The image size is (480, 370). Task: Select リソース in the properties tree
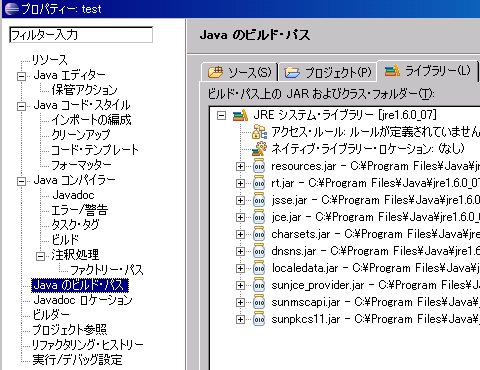pos(50,60)
